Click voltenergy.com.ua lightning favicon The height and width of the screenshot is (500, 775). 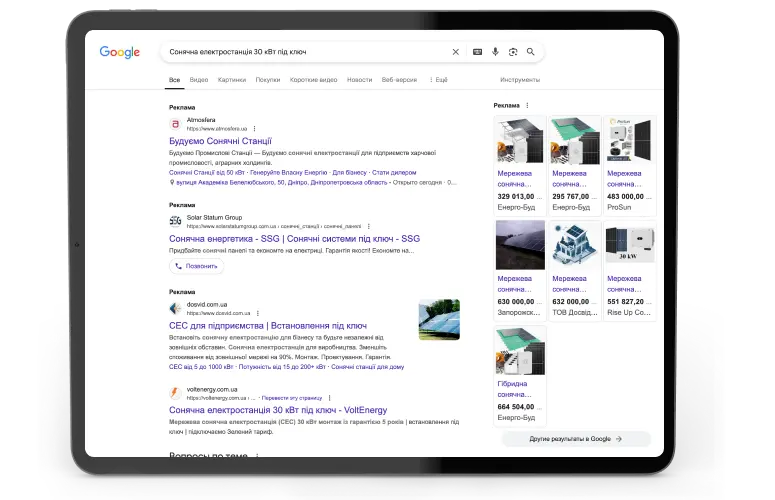click(x=175, y=393)
